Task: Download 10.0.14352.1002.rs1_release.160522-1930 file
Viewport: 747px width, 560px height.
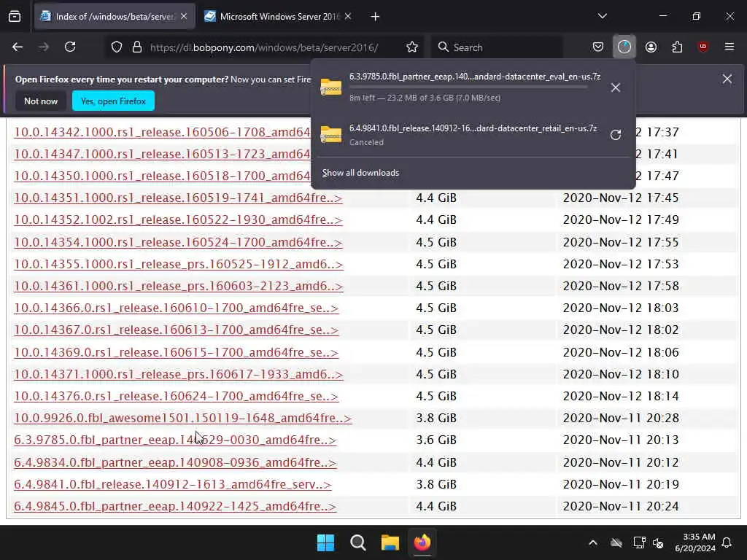Action: click(x=178, y=219)
